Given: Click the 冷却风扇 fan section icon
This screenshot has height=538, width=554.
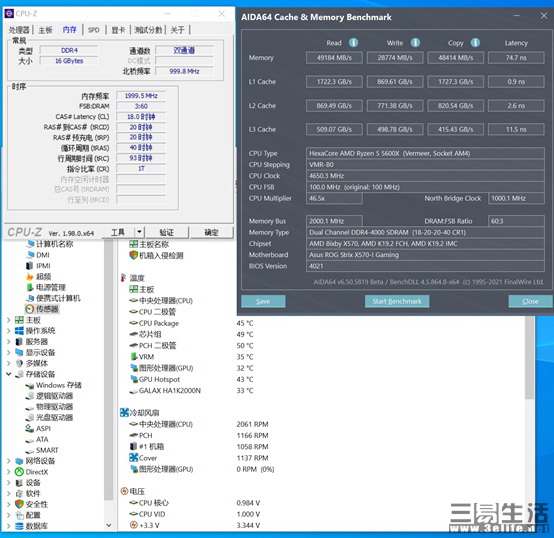Looking at the screenshot, I should coord(124,412).
